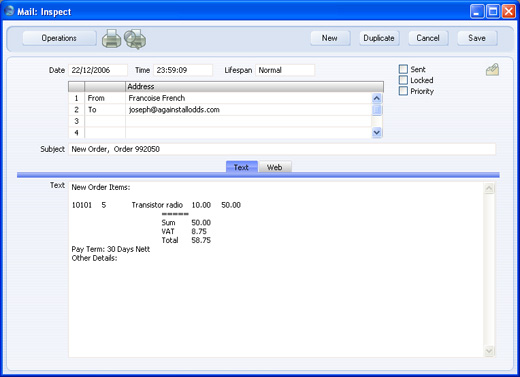The image size is (520, 377).
Task: Click the 'New Order Items:' line in the text
Action: (101, 187)
